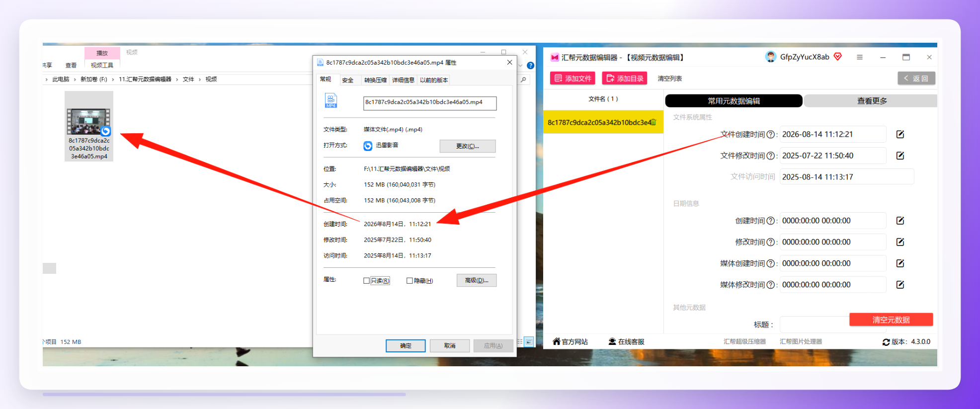Switch to the 详细信息 tab
Viewport: 980px width, 409px height.
coord(403,80)
